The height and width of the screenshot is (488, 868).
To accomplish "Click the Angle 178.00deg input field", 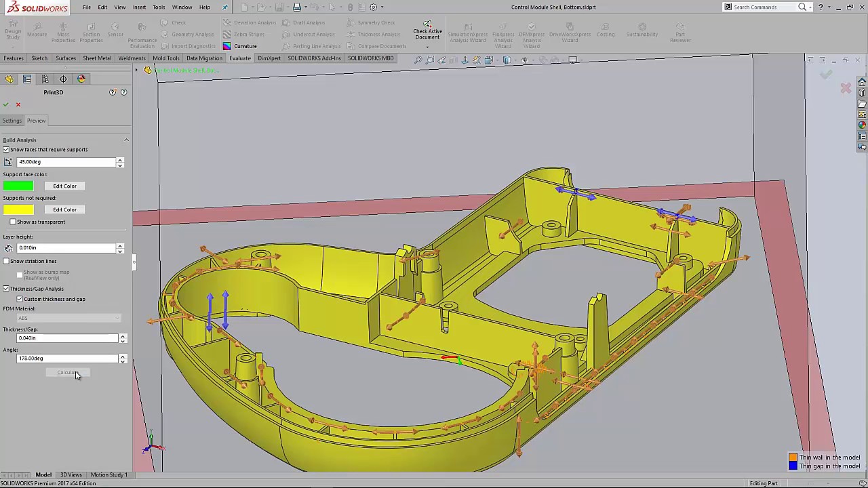I will point(68,359).
